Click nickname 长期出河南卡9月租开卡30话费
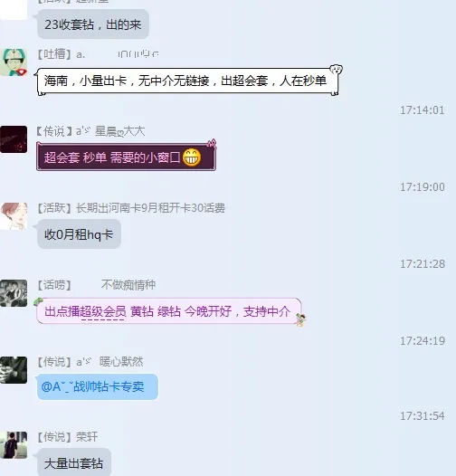The width and height of the screenshot is (456, 476). [150, 208]
